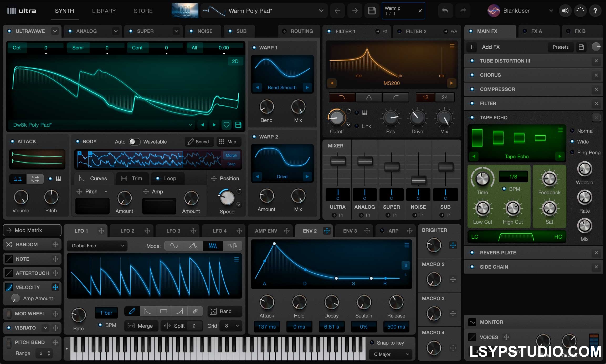Viewport: 606px width, 364px height.
Task: Open the LFO 2 tab
Action: coord(127,231)
